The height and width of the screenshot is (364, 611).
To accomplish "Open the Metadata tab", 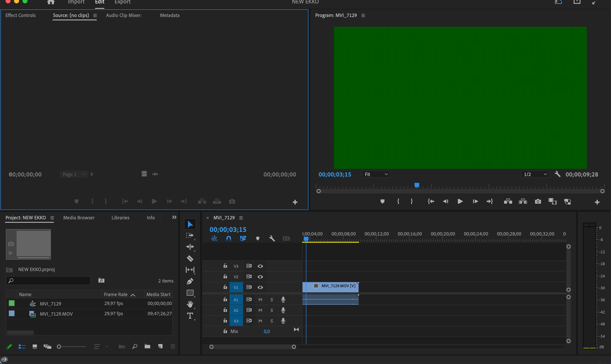I will [x=170, y=15].
